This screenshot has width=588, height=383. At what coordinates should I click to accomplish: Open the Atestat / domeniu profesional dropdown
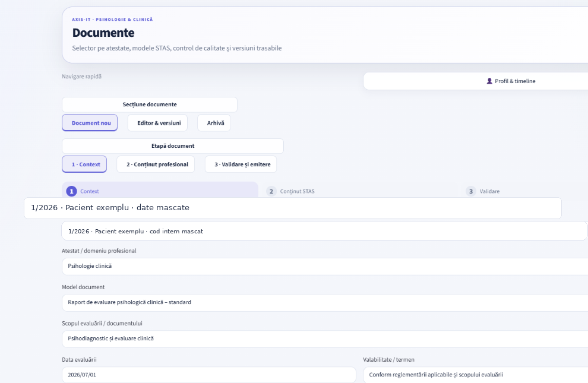pyautogui.click(x=325, y=266)
